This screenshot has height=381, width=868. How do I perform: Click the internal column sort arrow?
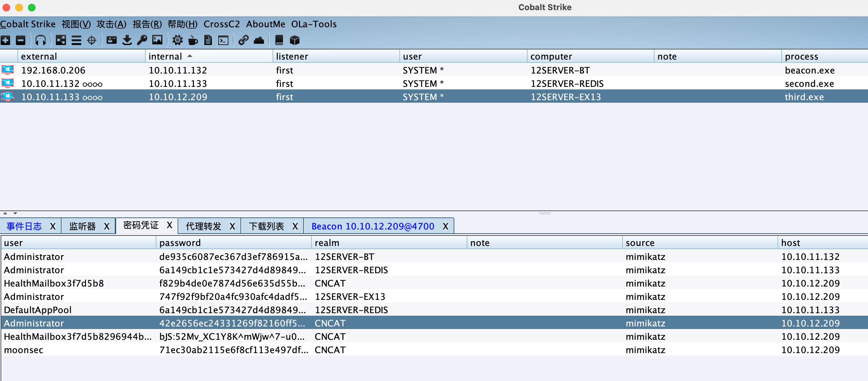point(190,56)
